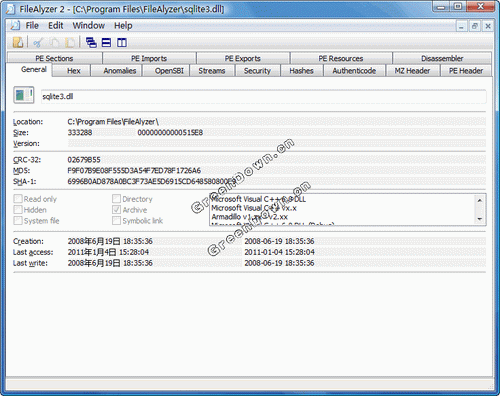Open the Window menu

click(88, 26)
